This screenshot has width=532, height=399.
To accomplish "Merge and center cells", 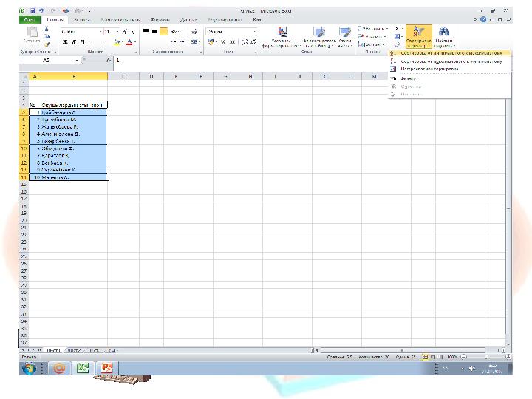I will coord(194,42).
